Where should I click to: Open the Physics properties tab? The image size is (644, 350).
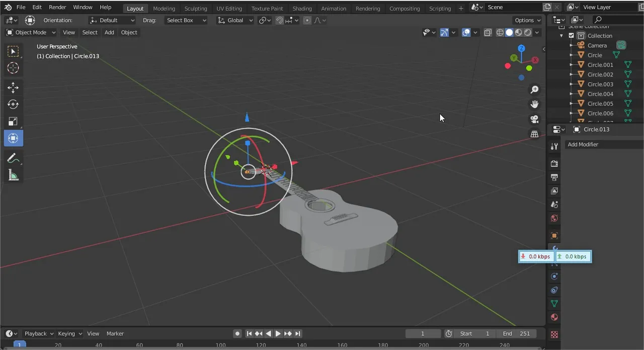(x=554, y=276)
